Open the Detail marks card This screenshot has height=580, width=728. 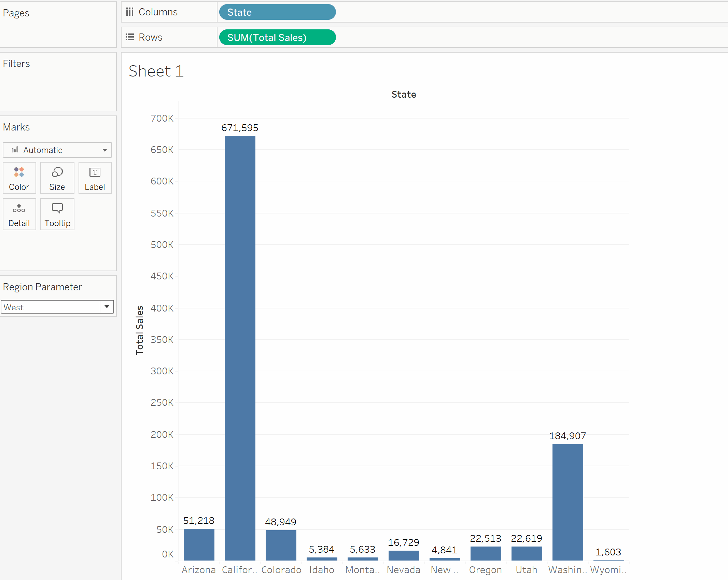click(x=19, y=214)
